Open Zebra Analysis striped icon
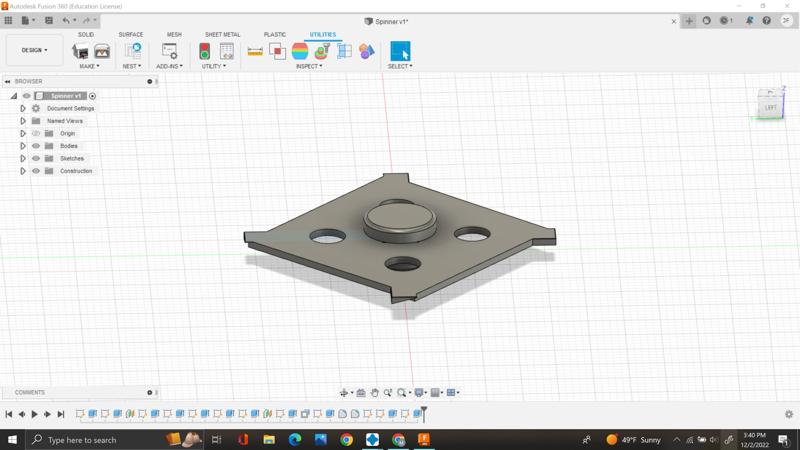Image resolution: width=800 pixels, height=450 pixels. coord(300,51)
